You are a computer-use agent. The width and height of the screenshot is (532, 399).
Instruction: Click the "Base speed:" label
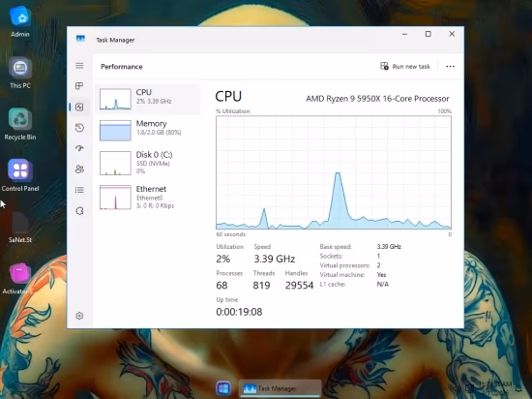(336, 247)
